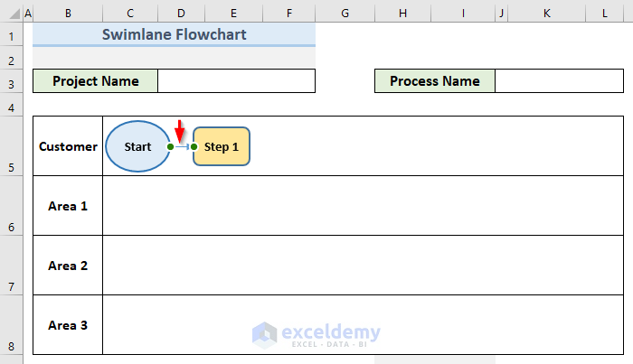Select column F header
The height and width of the screenshot is (364, 633).
289,14
